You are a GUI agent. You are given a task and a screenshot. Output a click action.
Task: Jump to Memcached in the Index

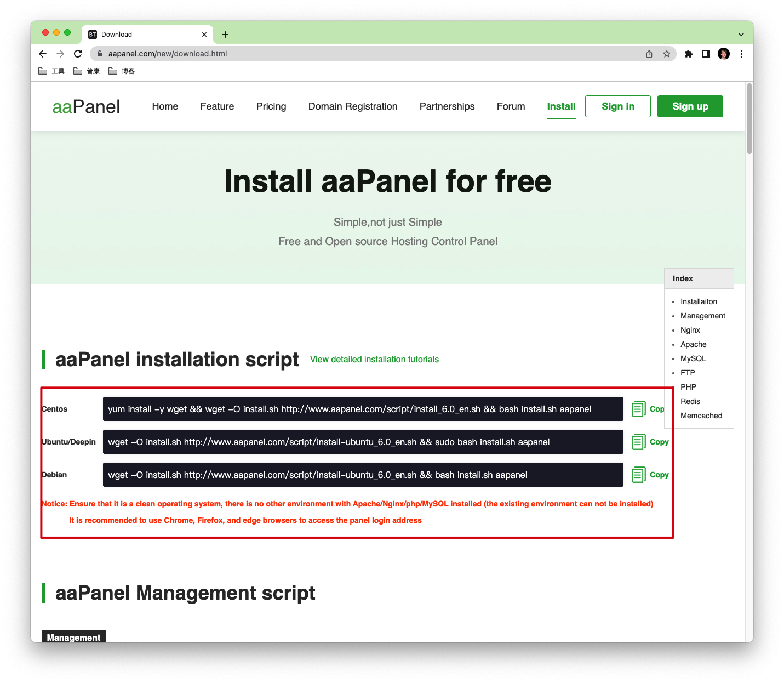(x=701, y=416)
